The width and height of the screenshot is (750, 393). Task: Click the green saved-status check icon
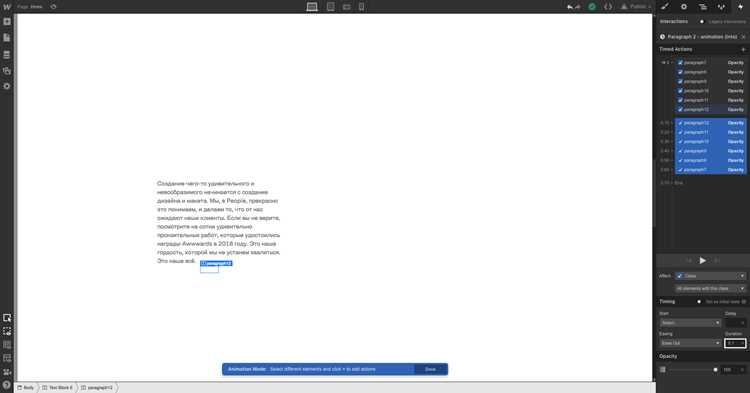click(x=592, y=7)
